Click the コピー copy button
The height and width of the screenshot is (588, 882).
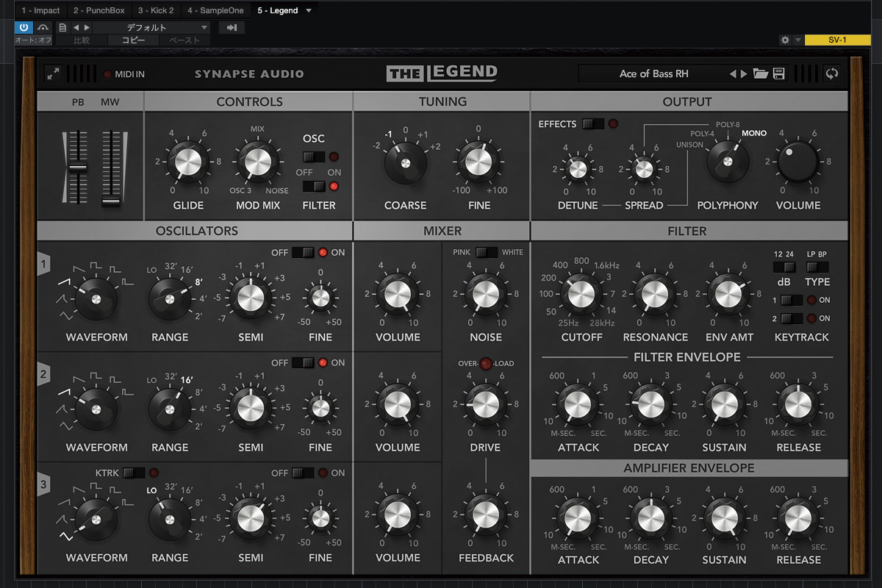pyautogui.click(x=134, y=40)
